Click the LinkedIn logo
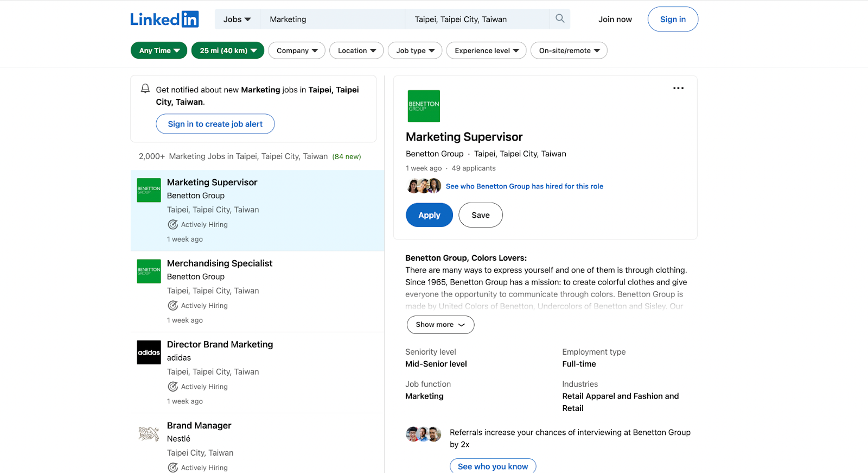868x473 pixels. point(164,19)
